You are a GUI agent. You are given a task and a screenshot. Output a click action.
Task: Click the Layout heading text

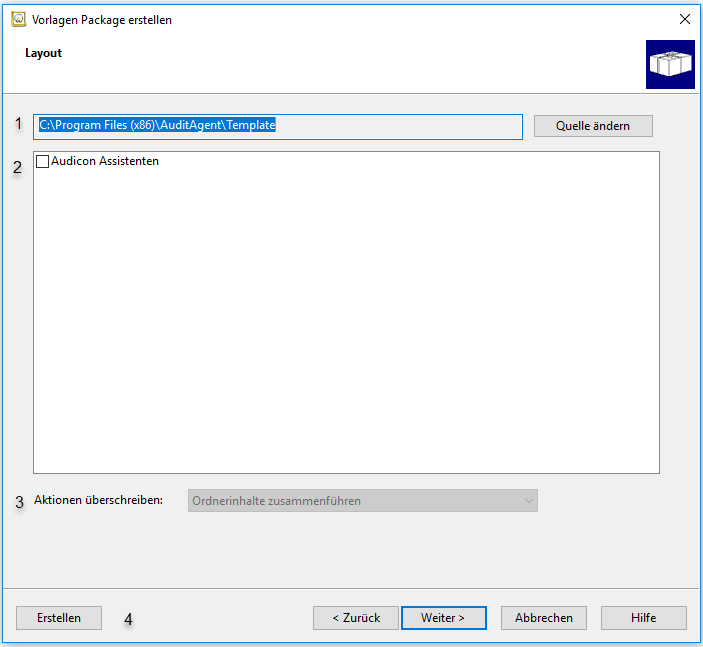pos(43,53)
